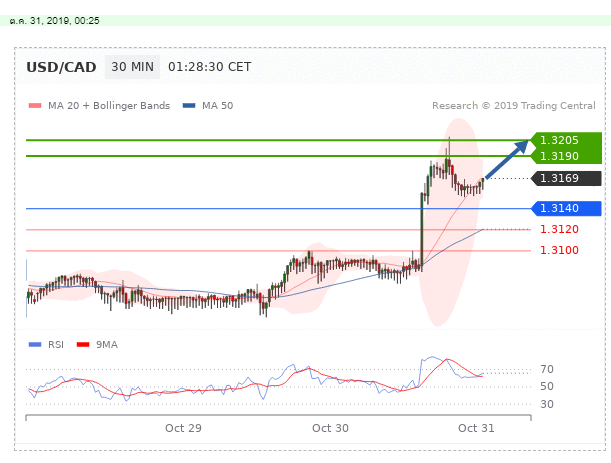Click the USD/CAD pair title
The image size is (611, 463).
tap(61, 67)
